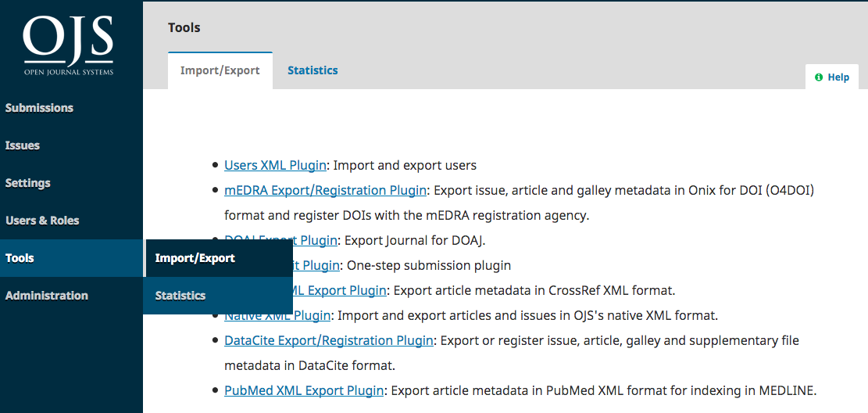Open mEDRA Export/Registration Plugin link
This screenshot has width=868, height=413.
tap(325, 190)
